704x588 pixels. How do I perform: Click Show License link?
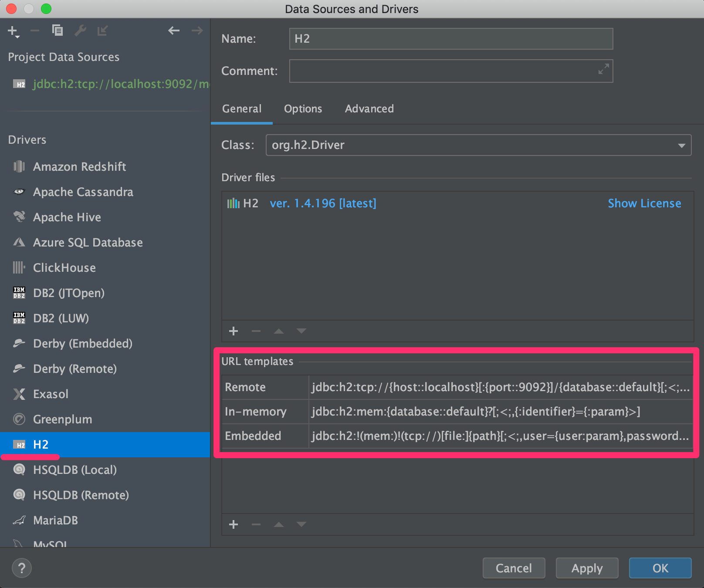(x=644, y=203)
